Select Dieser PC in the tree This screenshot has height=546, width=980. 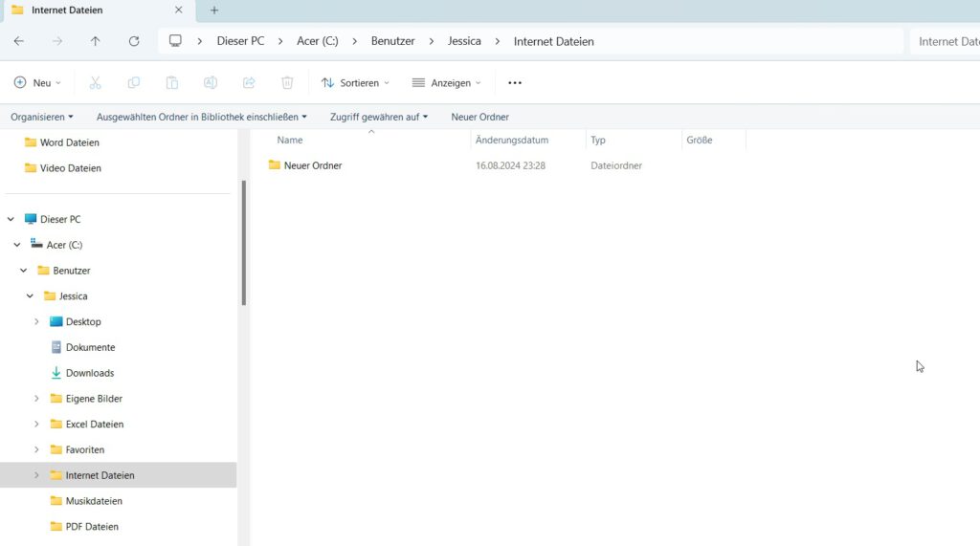[60, 219]
